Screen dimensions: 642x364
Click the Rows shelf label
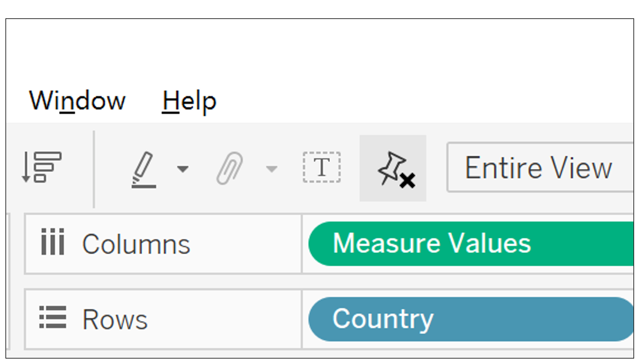pyautogui.click(x=115, y=320)
